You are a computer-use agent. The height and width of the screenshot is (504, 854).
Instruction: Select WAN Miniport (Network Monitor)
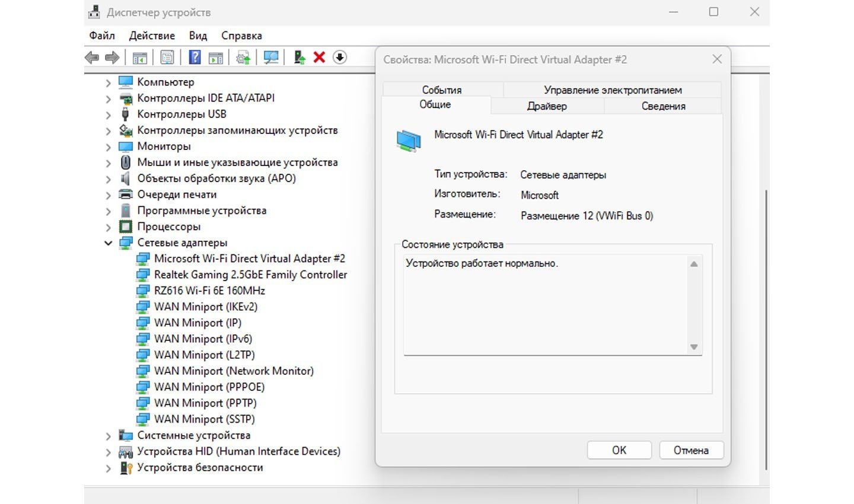tap(234, 371)
